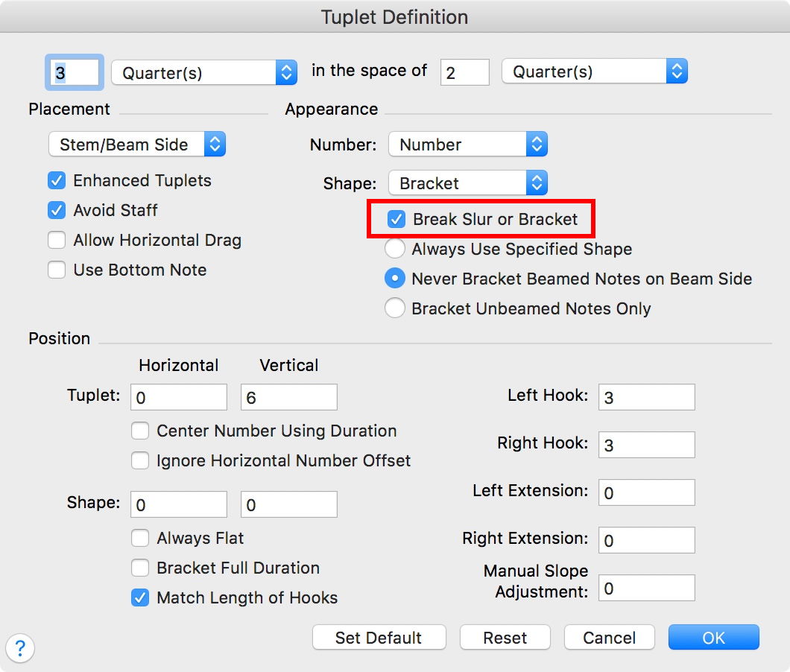Uncheck Break Slur or Bracket

[x=396, y=219]
